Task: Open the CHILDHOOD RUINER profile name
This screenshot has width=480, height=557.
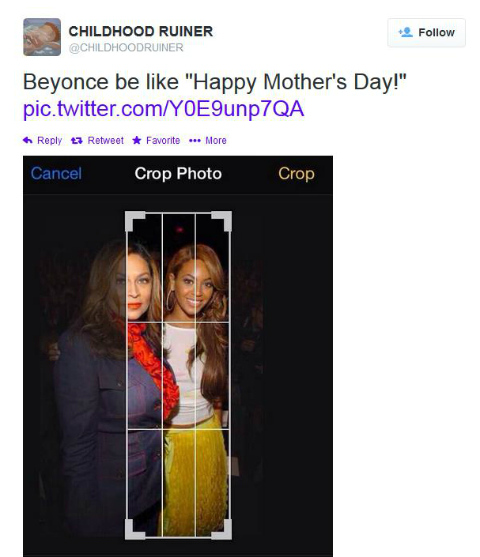Action: pos(141,31)
